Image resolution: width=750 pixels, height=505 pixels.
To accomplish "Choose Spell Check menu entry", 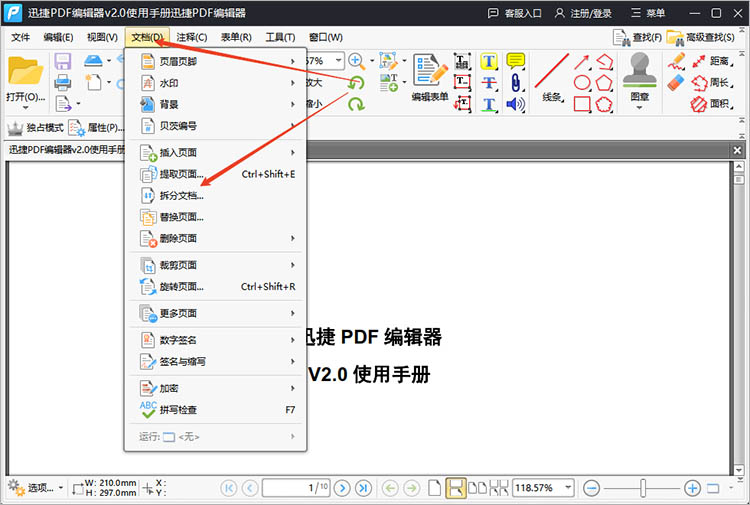I will 217,410.
